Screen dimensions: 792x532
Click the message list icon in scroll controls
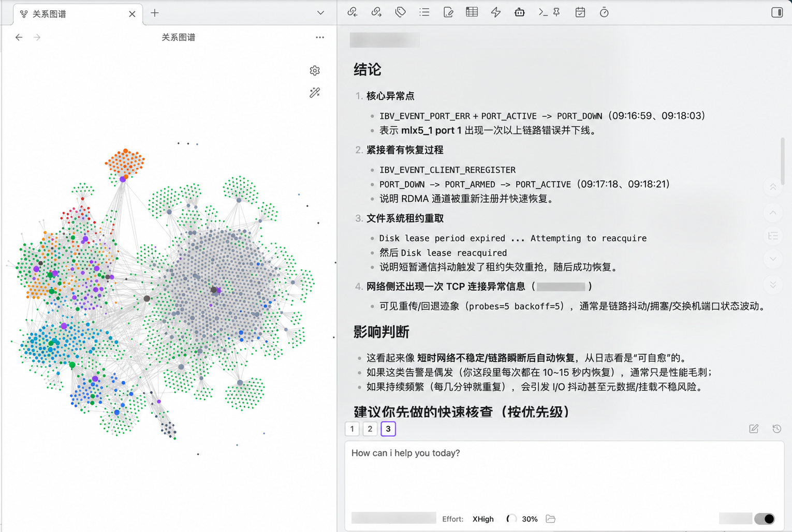(x=773, y=236)
